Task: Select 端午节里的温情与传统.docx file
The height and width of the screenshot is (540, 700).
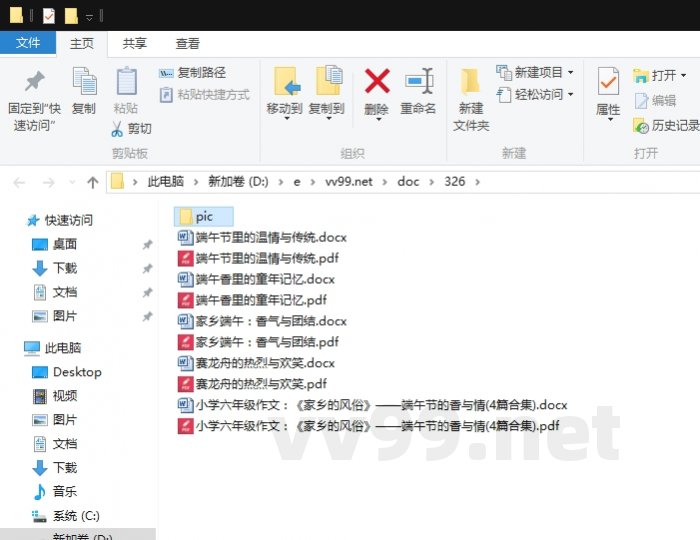Action: pos(262,237)
